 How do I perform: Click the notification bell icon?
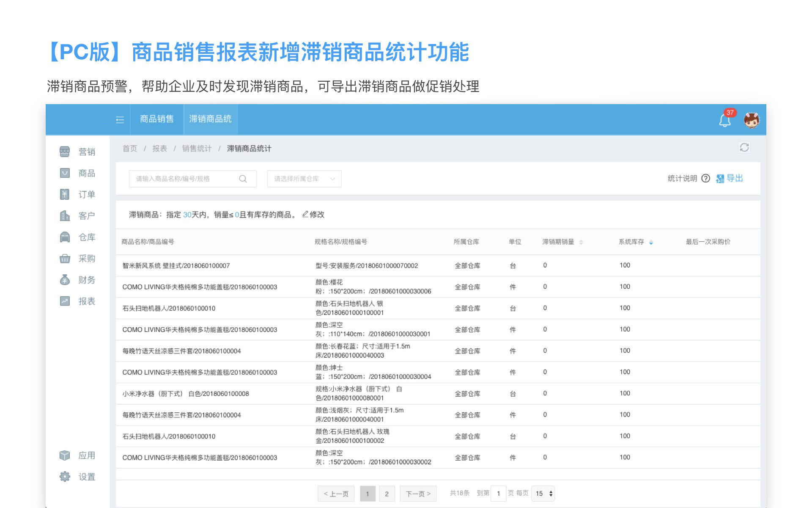tap(725, 120)
